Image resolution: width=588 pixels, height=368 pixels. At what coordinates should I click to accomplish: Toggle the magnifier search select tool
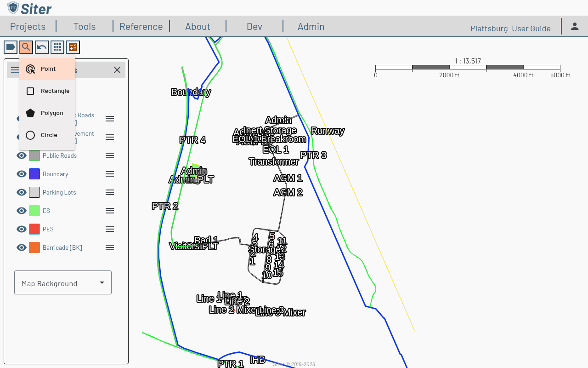point(26,47)
